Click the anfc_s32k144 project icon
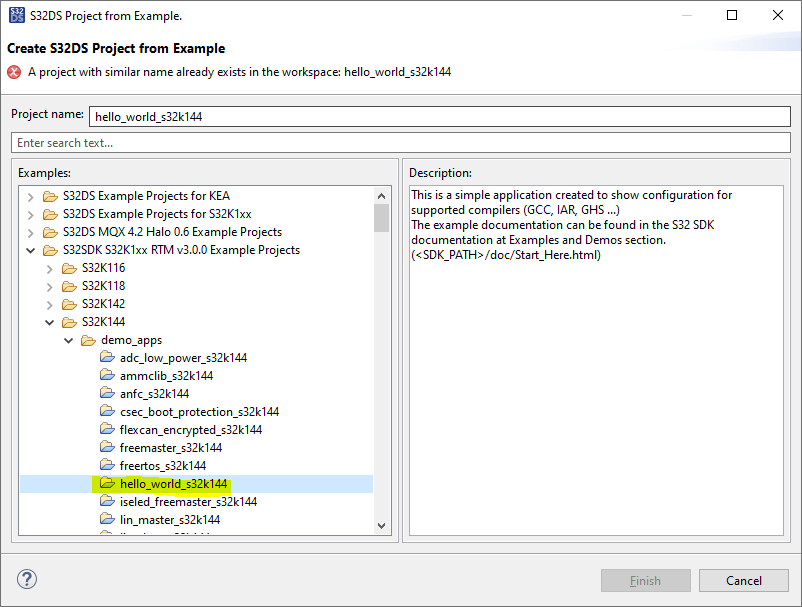Image resolution: width=802 pixels, height=607 pixels. (107, 393)
